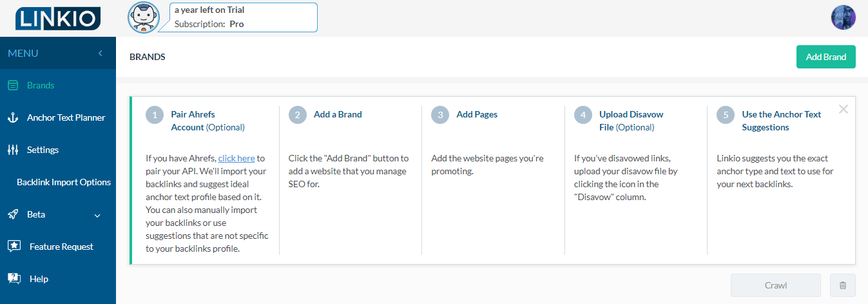Screen dimensions: 868x304
Task: Click the trash delete button
Action: 843,285
